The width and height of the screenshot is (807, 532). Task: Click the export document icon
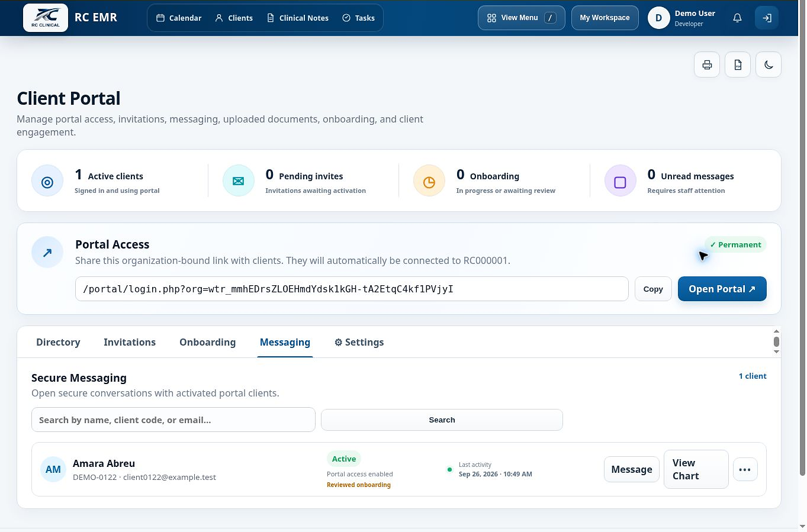(x=738, y=65)
